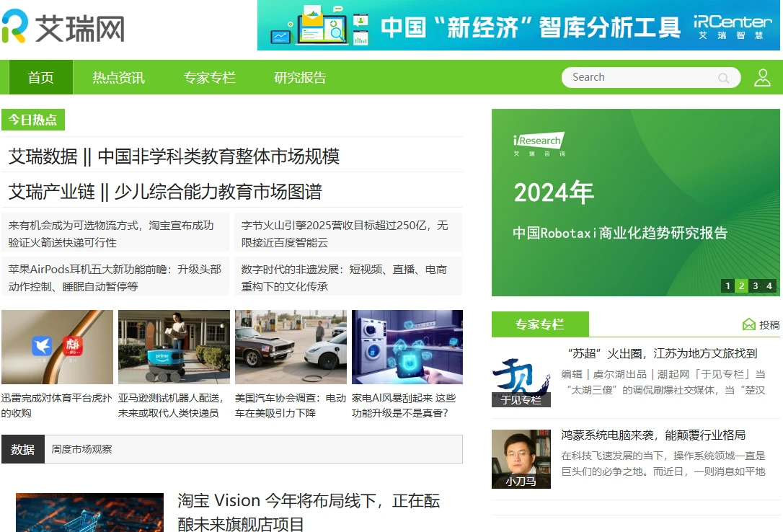Click the envelope submission icon
This screenshot has width=783, height=532.
point(749,325)
